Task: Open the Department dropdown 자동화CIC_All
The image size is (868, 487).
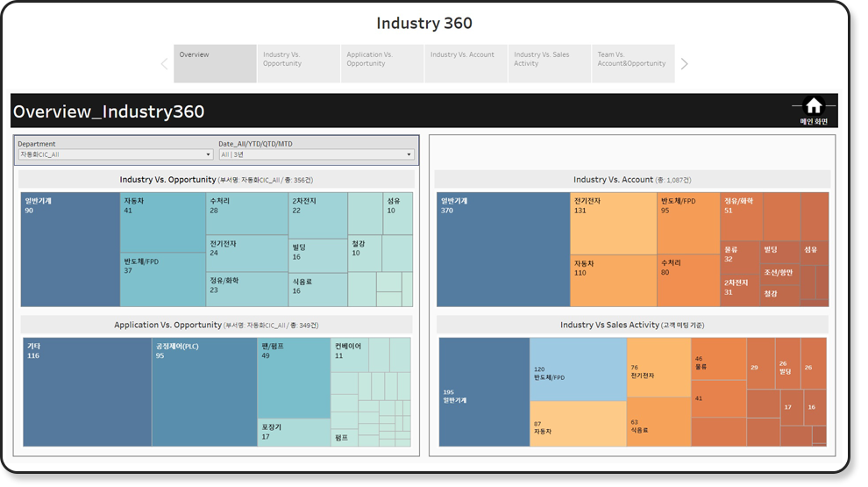Action: [x=115, y=154]
